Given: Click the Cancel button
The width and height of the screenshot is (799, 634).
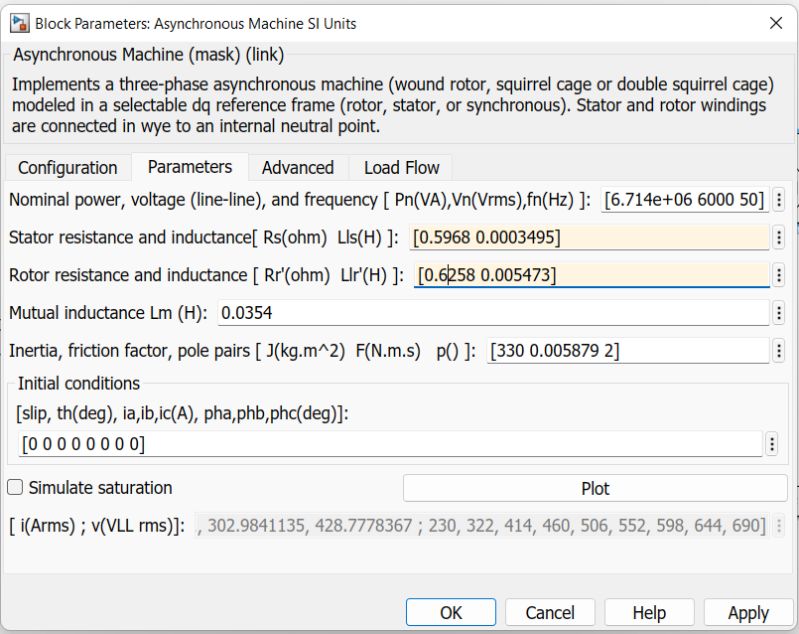Looking at the screenshot, I should click(x=550, y=612).
